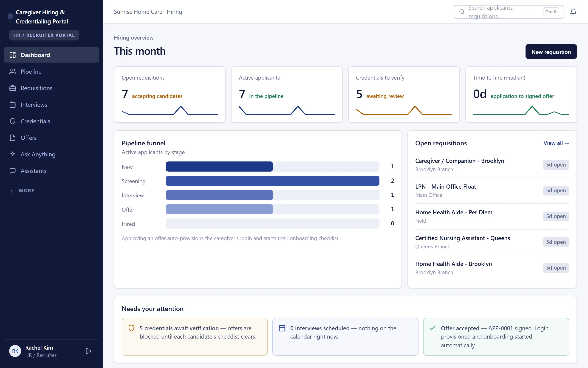This screenshot has width=588, height=368.
Task: Click the Active applicants stat card
Action: (287, 95)
